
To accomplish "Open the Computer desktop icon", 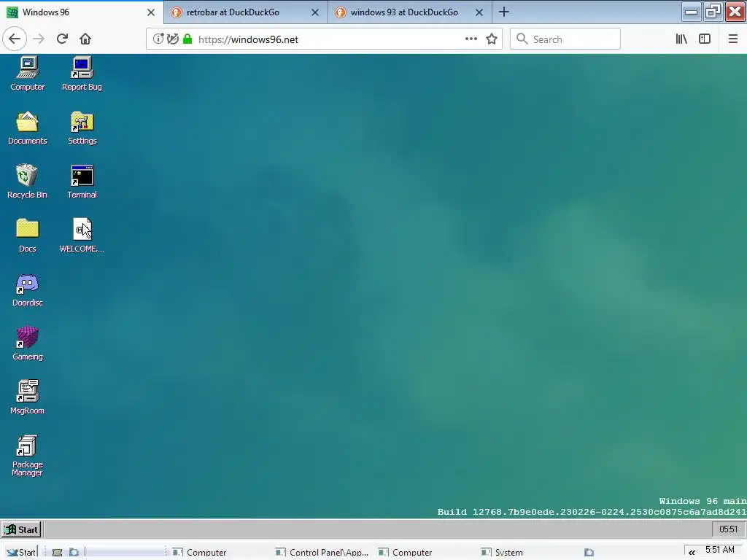I will point(28,73).
